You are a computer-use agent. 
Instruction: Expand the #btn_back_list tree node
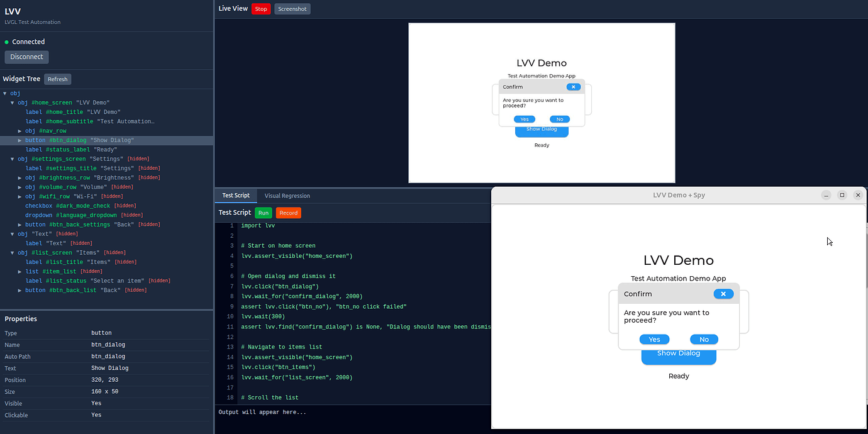(x=20, y=290)
